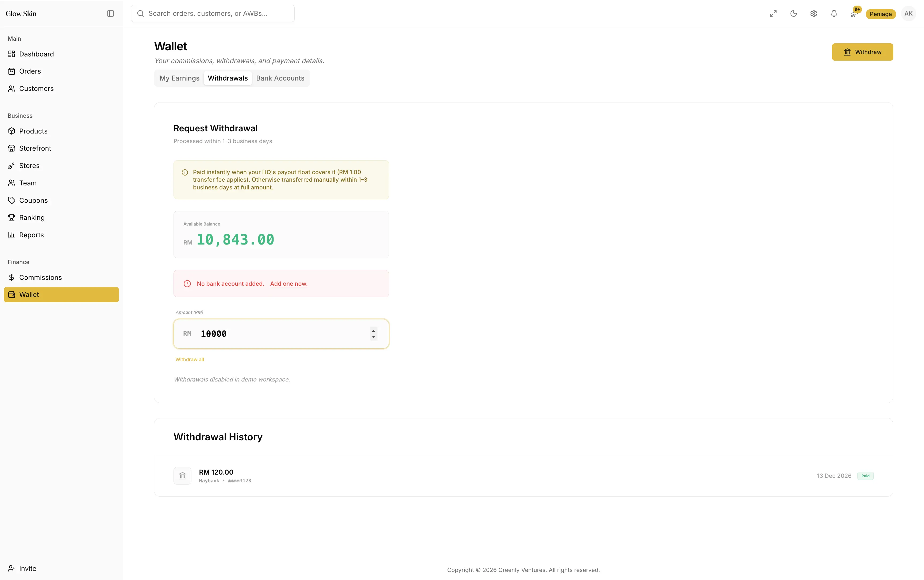The image size is (924, 580).
Task: Click the Withdraw all link
Action: pos(189,360)
